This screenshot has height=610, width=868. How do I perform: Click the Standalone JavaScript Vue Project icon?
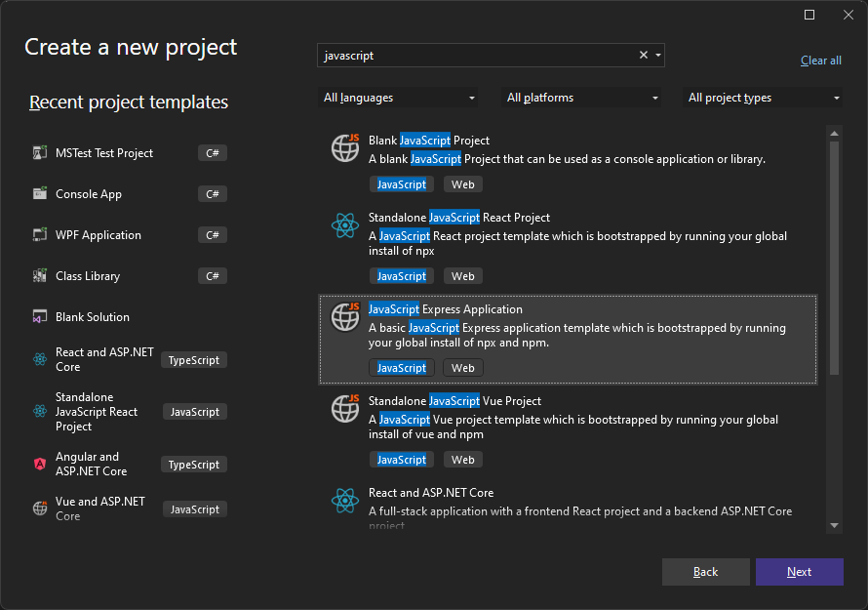point(344,409)
